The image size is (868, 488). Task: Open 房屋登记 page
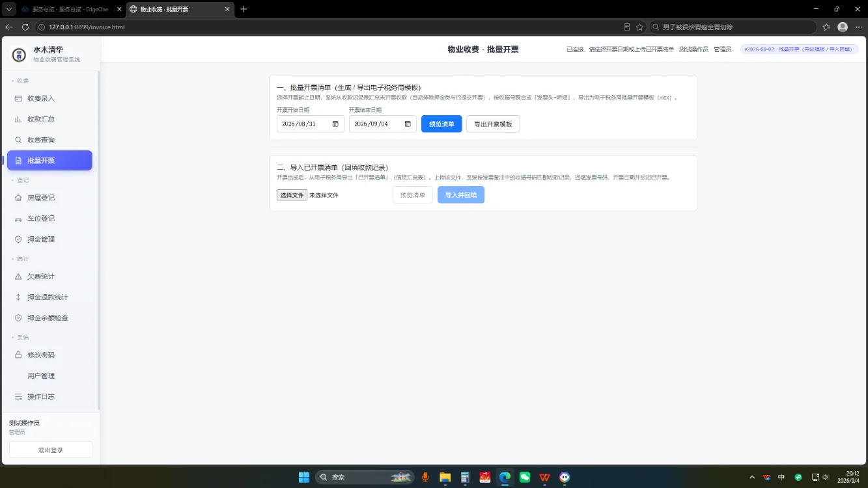pyautogui.click(x=49, y=198)
